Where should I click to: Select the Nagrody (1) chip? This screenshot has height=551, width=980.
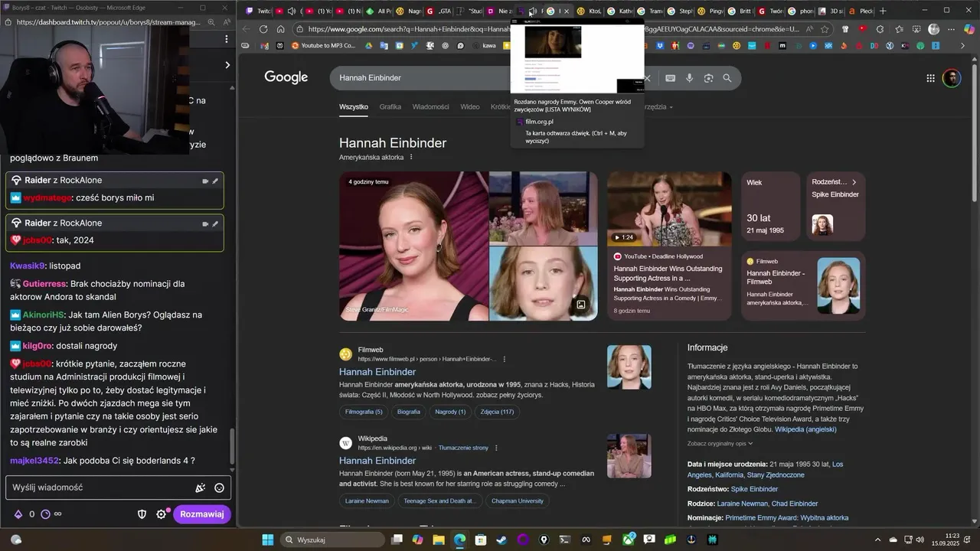(450, 412)
